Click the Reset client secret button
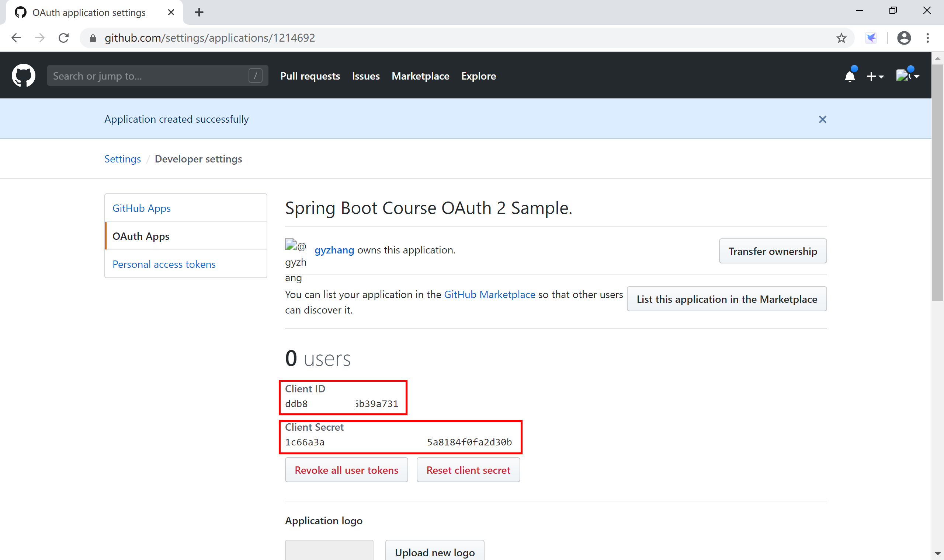The height and width of the screenshot is (560, 944). 468,470
